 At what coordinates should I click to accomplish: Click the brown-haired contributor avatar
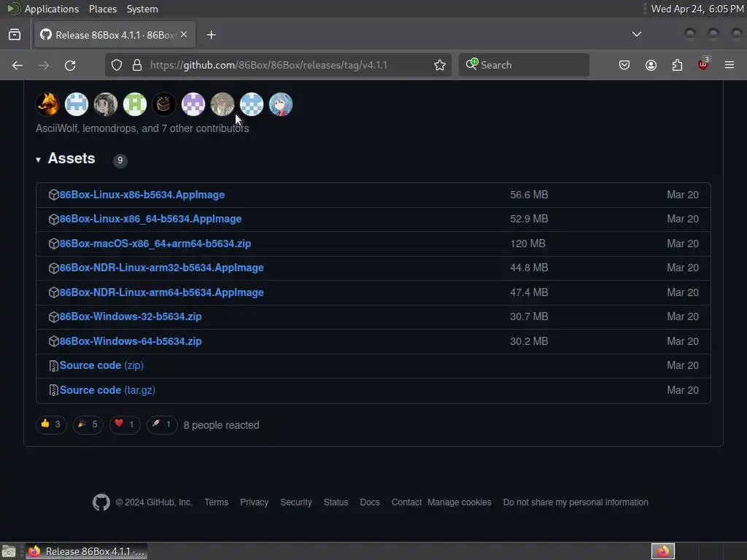(222, 104)
